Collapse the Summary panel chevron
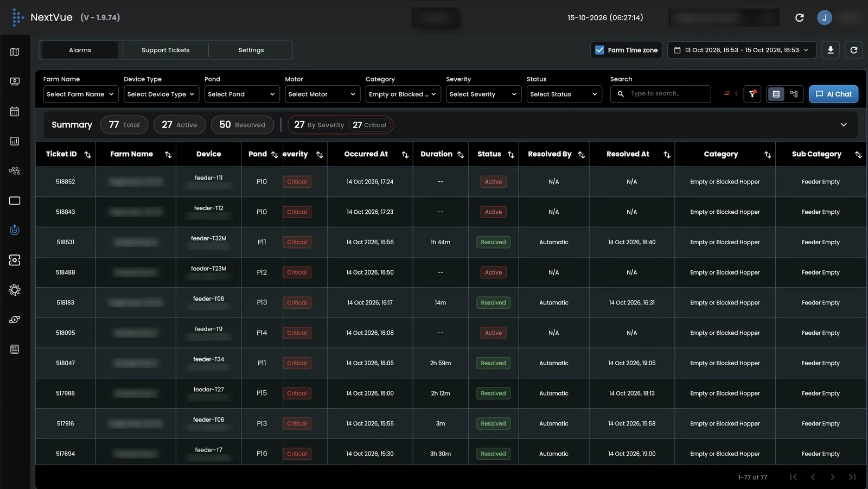 [844, 125]
